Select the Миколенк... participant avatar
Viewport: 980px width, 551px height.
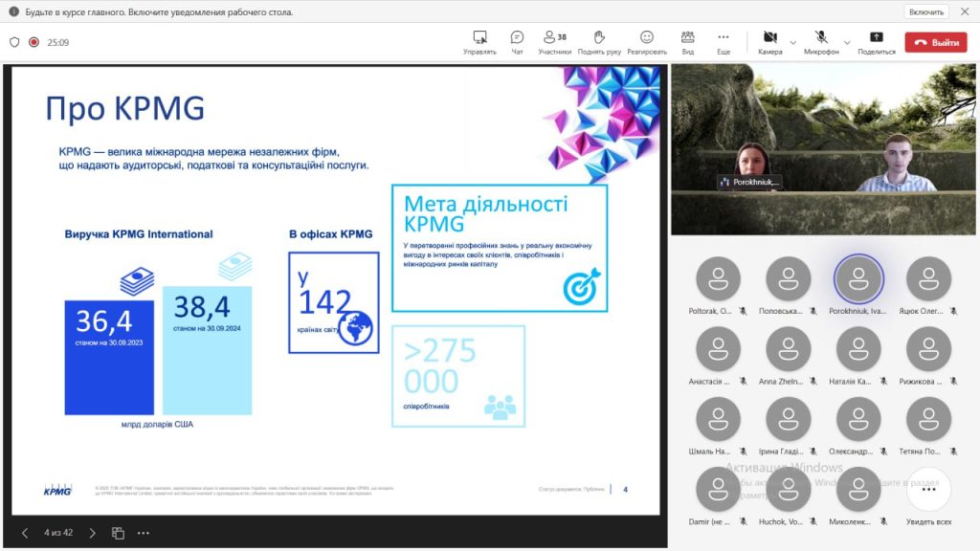858,489
